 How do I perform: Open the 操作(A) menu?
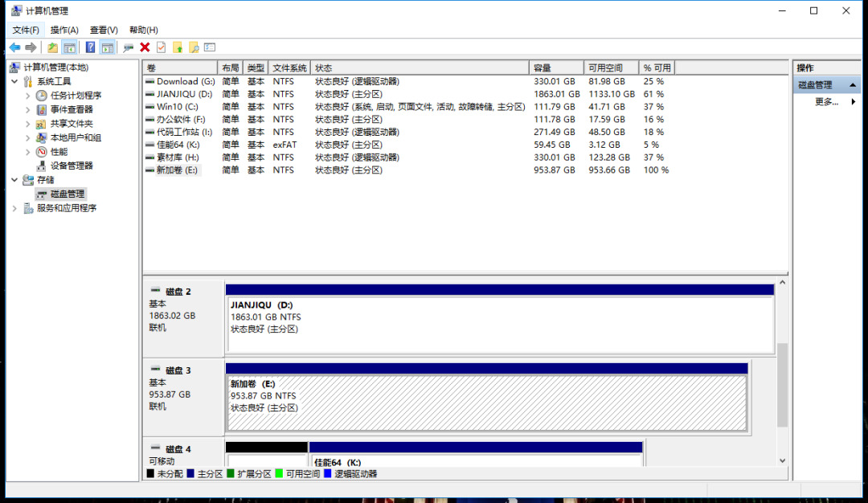click(x=64, y=30)
